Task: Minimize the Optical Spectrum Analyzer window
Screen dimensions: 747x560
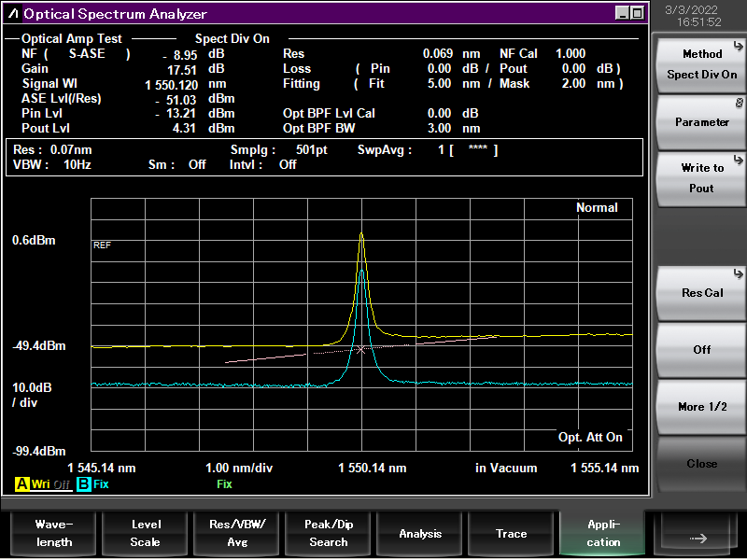Action: 623,13
